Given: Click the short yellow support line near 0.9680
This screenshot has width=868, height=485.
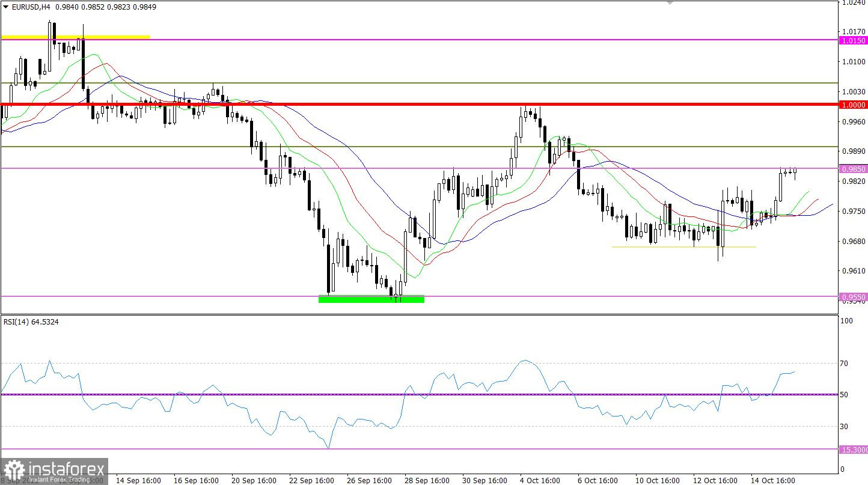Looking at the screenshot, I should [x=683, y=246].
